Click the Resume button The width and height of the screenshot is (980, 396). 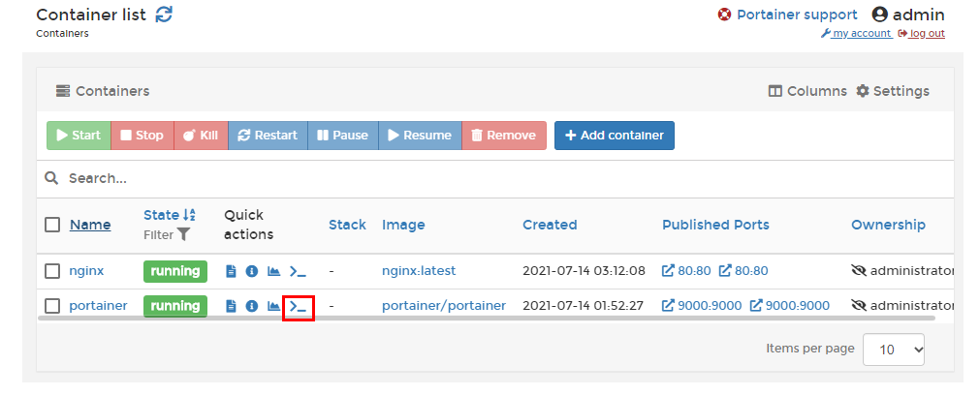point(420,136)
